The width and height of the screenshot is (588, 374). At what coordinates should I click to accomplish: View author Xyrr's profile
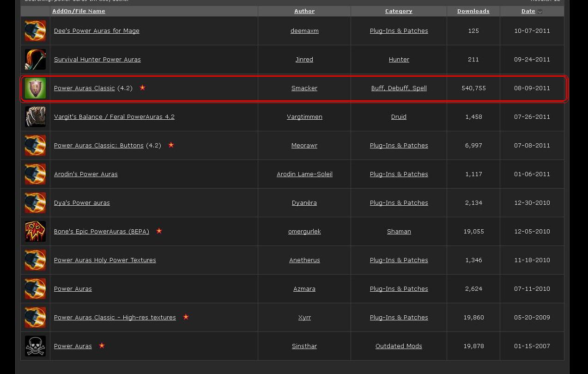click(304, 318)
